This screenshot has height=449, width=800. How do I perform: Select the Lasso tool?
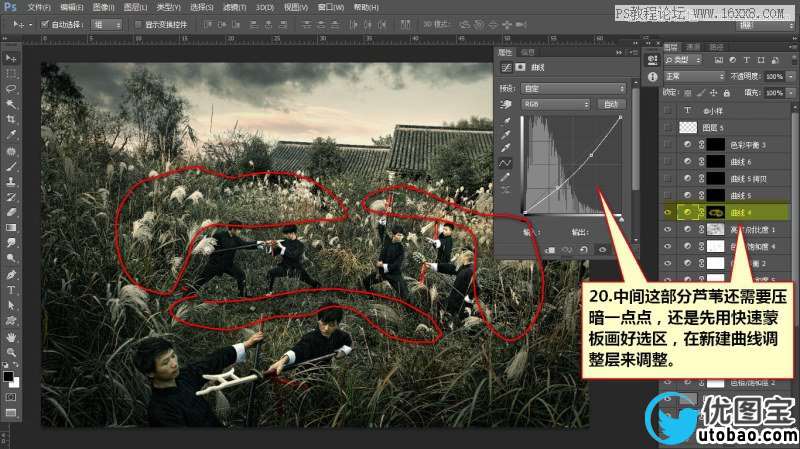click(11, 88)
